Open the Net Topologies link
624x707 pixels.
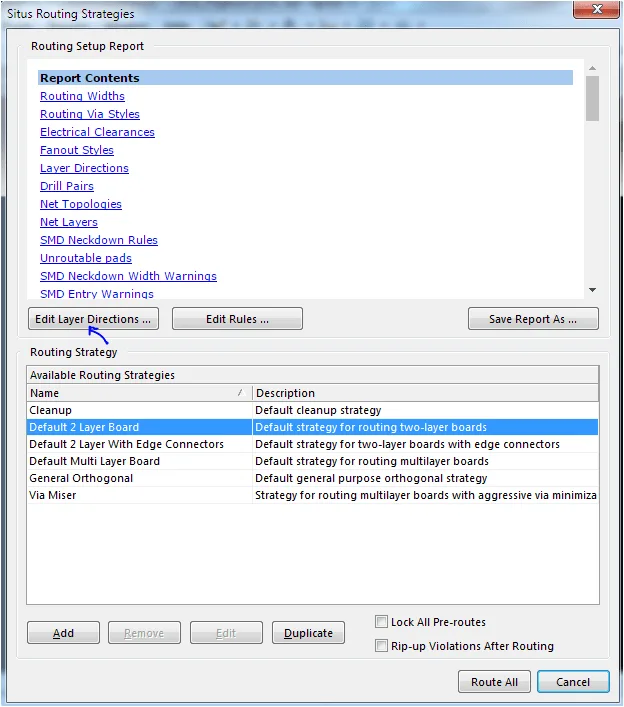(81, 204)
